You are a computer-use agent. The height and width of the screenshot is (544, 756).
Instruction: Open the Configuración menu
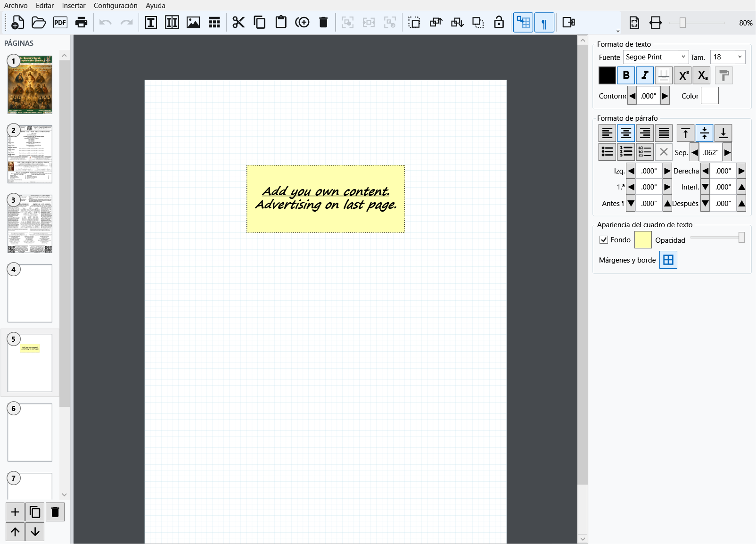coord(115,6)
